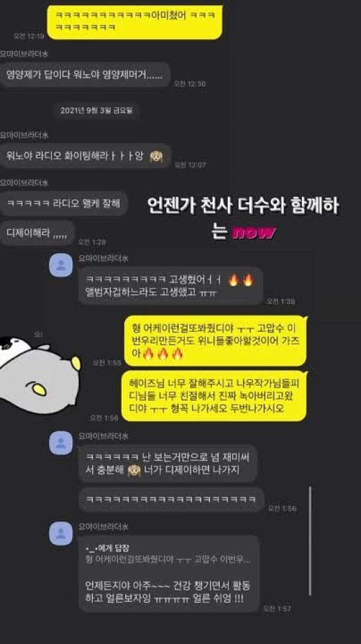361x644 pixels.
Task: Tap the 언젠가 천사 더수와 함께하는 caption text
Action: 243,218
